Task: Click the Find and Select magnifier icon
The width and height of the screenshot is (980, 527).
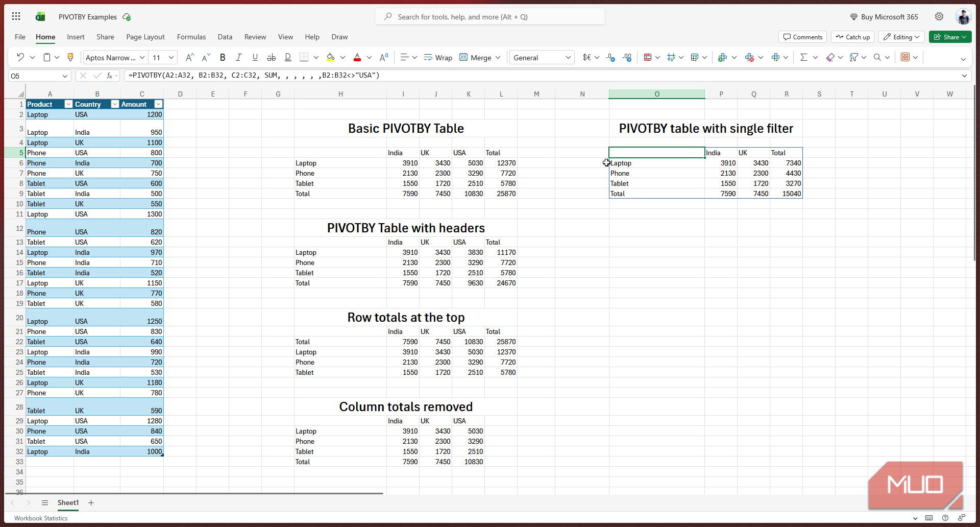Action: [x=877, y=57]
